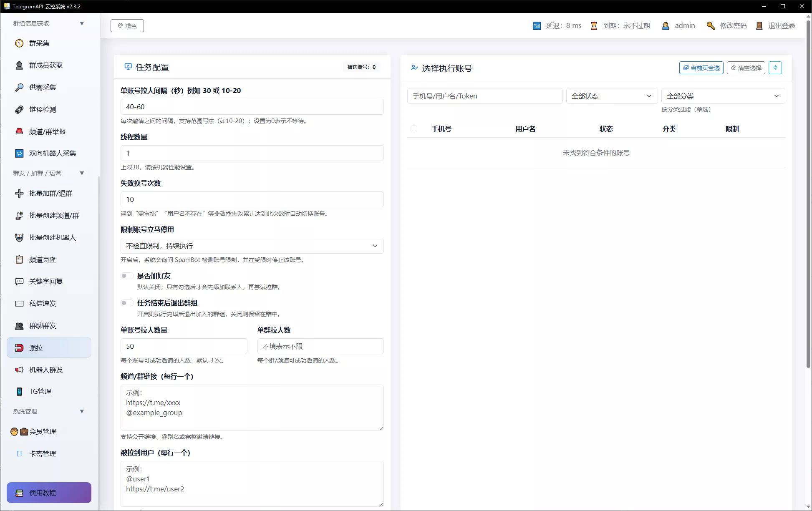Image resolution: width=812 pixels, height=511 pixels.
Task: Open the 卡密管理 page
Action: [x=49, y=454]
